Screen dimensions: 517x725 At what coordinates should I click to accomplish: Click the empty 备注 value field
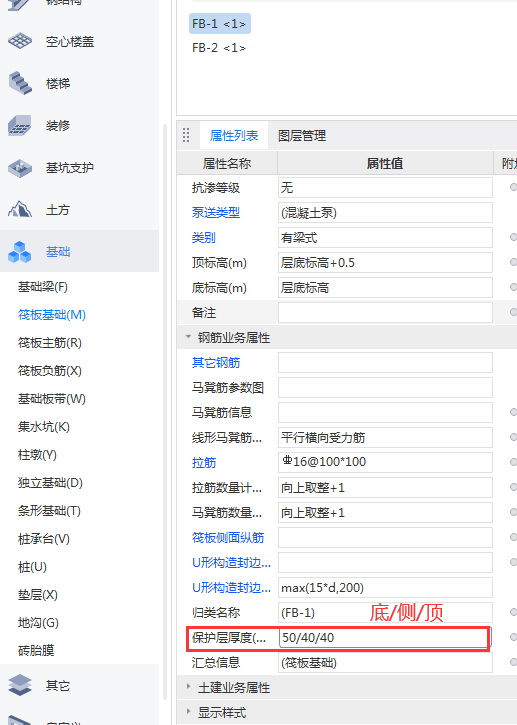385,313
